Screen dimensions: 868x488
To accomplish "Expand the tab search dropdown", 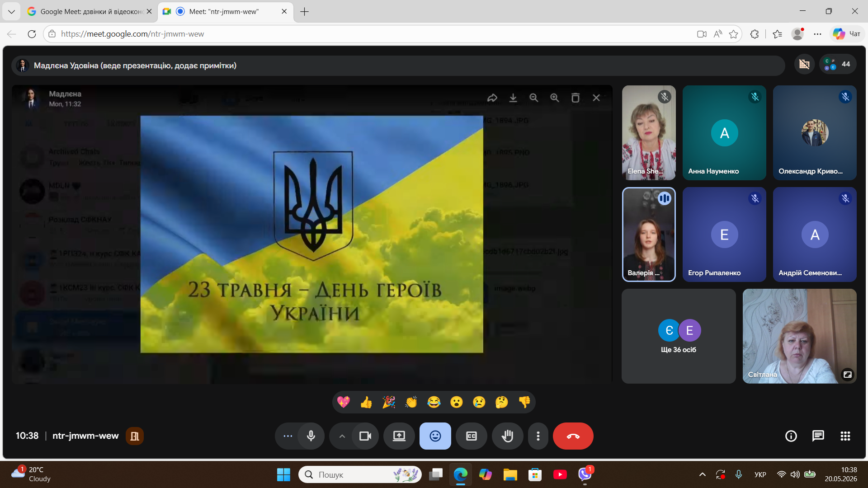I will pos(11,12).
